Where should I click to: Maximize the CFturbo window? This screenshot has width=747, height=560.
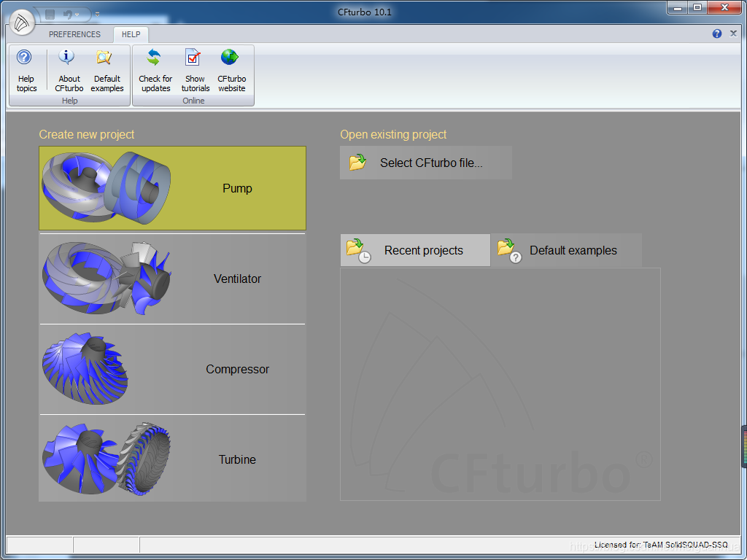[x=697, y=8]
